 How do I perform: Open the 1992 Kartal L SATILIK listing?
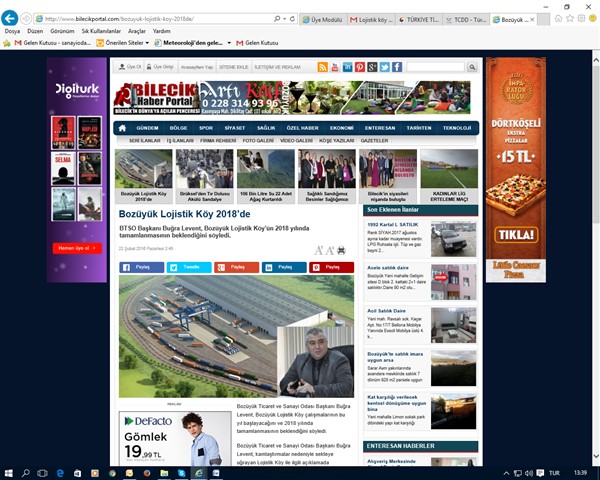(x=420, y=238)
